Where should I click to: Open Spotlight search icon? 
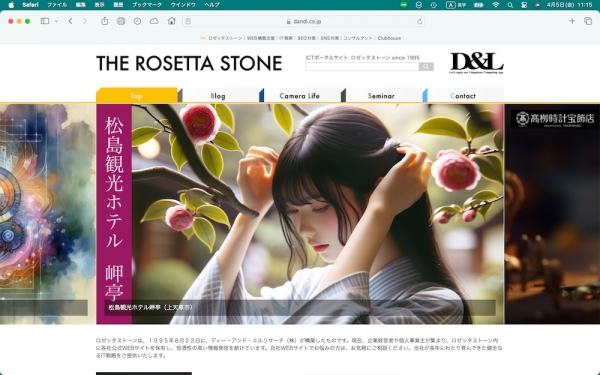click(x=510, y=5)
